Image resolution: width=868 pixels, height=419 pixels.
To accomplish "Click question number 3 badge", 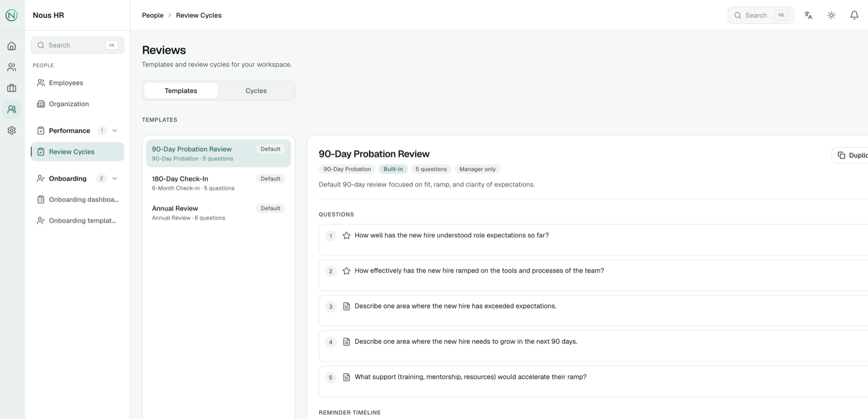I will coord(331,307).
